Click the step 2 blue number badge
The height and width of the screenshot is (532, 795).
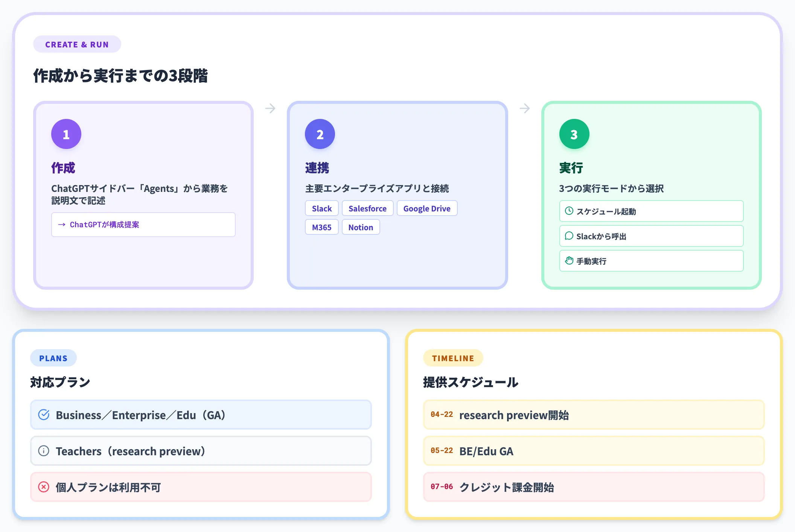320,134
